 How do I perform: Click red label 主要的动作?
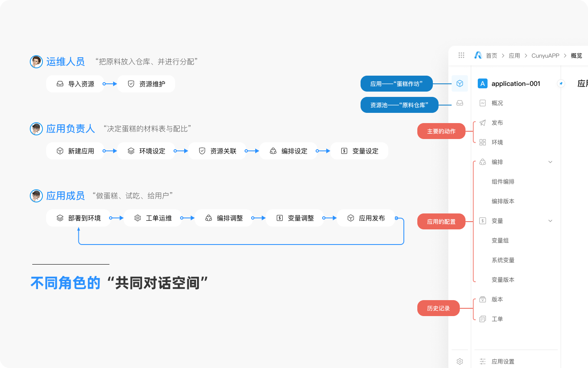coord(441,131)
